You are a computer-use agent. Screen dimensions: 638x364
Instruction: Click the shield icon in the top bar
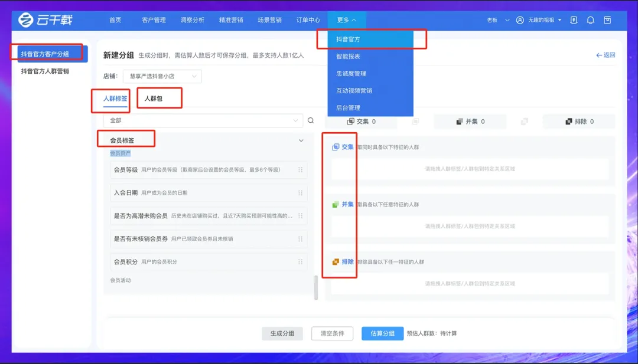point(574,20)
